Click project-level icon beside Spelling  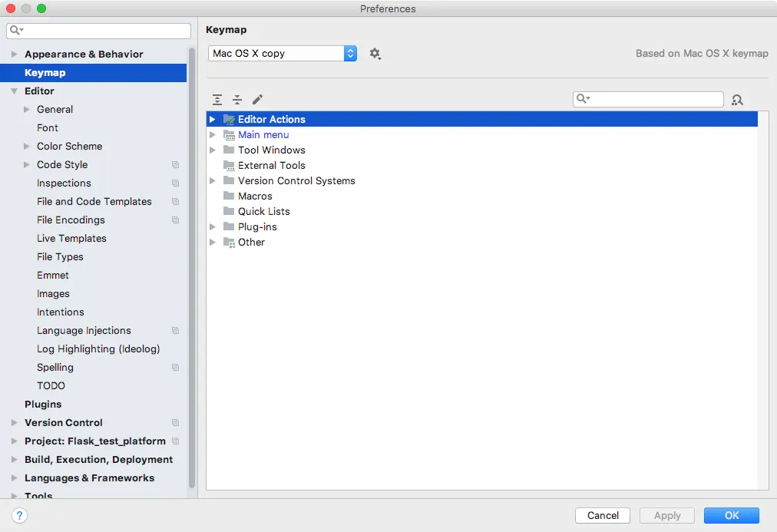point(175,367)
